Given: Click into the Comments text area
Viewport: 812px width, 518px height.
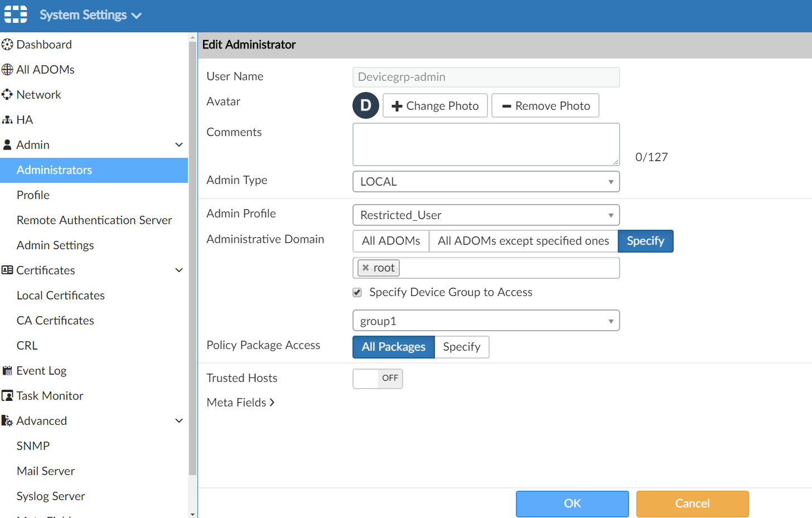Looking at the screenshot, I should [486, 144].
